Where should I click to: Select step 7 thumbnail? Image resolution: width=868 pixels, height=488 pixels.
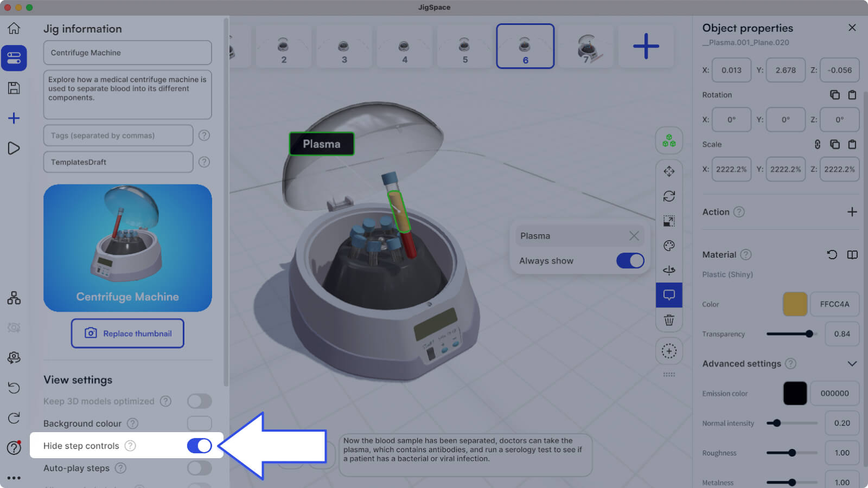point(586,47)
